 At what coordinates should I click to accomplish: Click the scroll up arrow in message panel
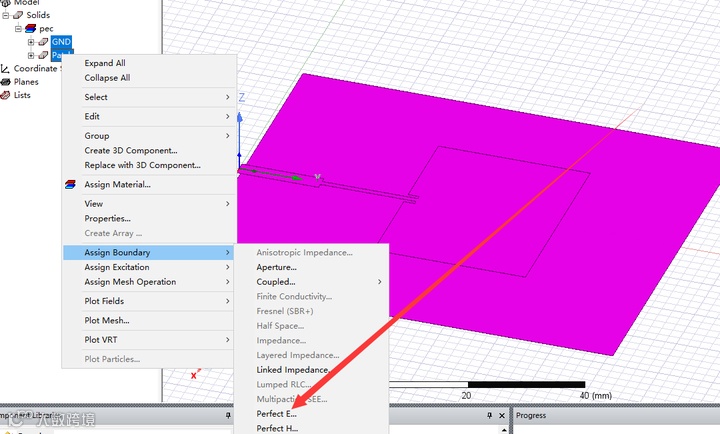504,430
